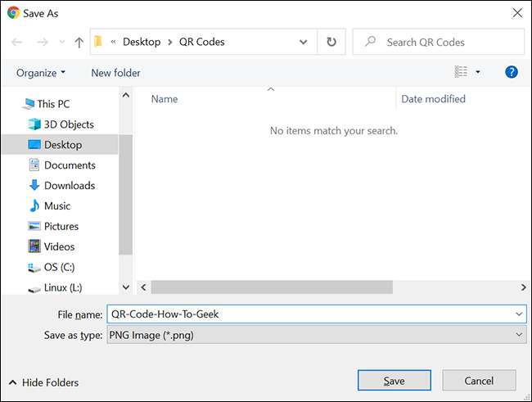
Task: Open Pictures from the sidebar
Action: coord(61,226)
